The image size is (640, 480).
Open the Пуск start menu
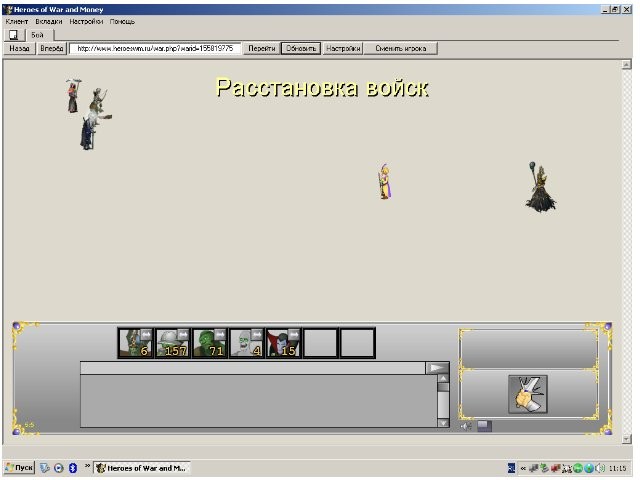tap(19, 468)
